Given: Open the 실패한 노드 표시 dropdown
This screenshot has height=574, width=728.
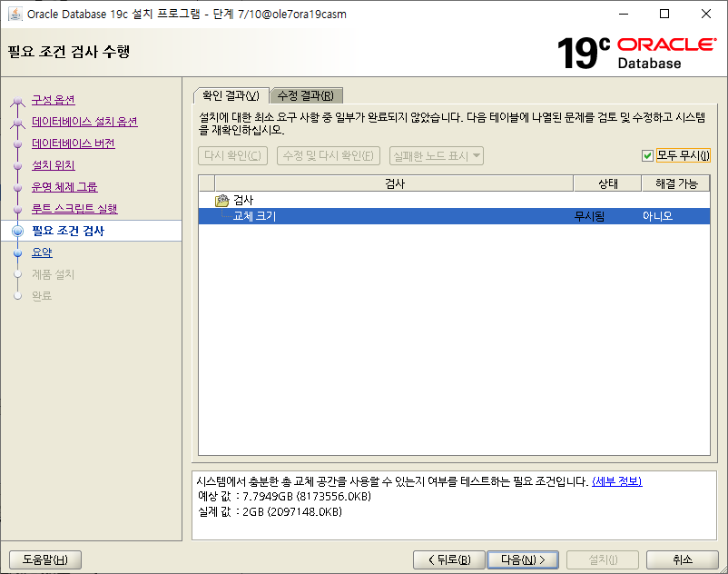Looking at the screenshot, I should tap(437, 155).
